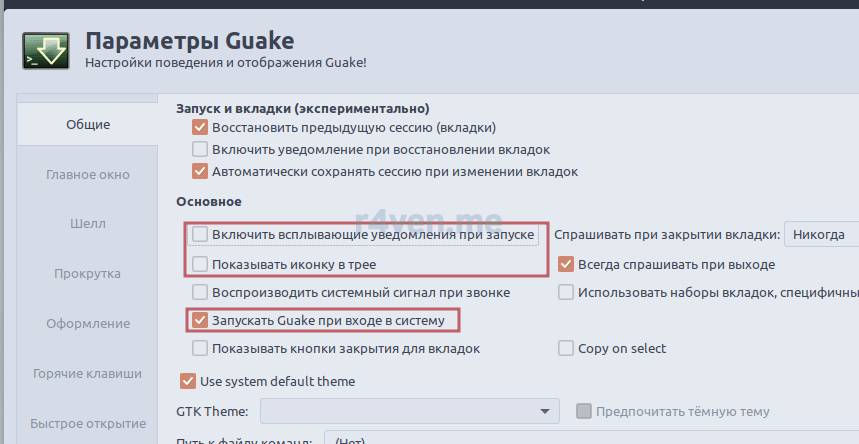
Task: Go to the Оформление tab
Action: pyautogui.click(x=88, y=323)
